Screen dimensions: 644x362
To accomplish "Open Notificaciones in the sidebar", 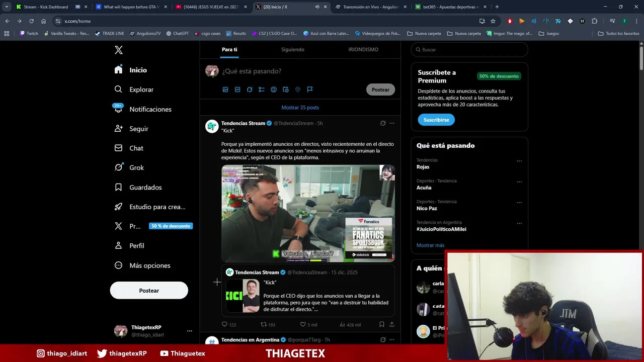I will point(143,109).
